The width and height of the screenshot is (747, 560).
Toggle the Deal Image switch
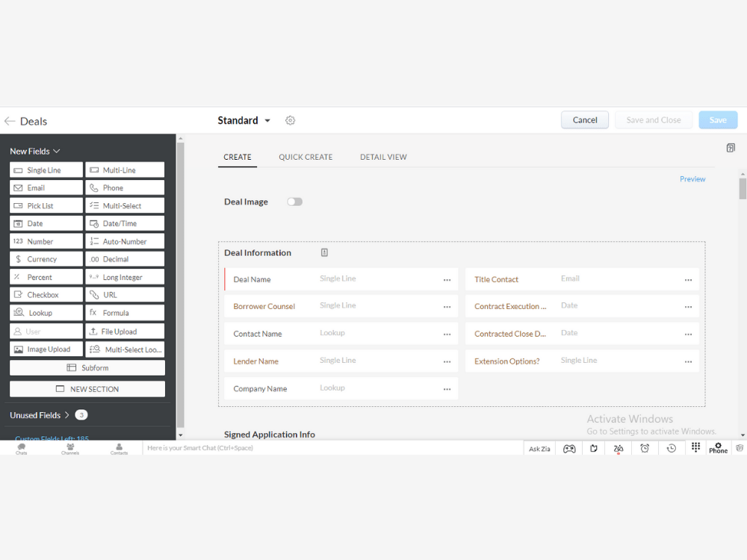294,202
